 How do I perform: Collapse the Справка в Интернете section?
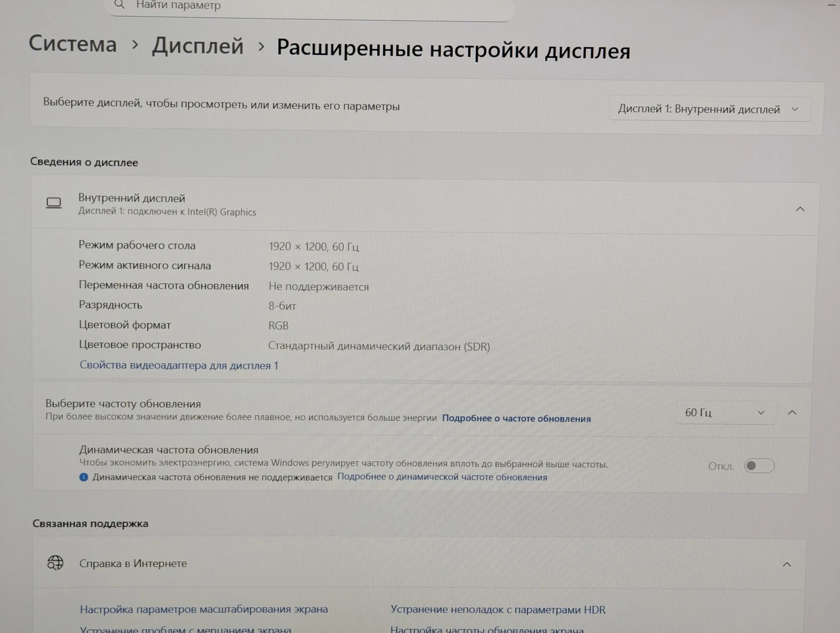pos(787,564)
